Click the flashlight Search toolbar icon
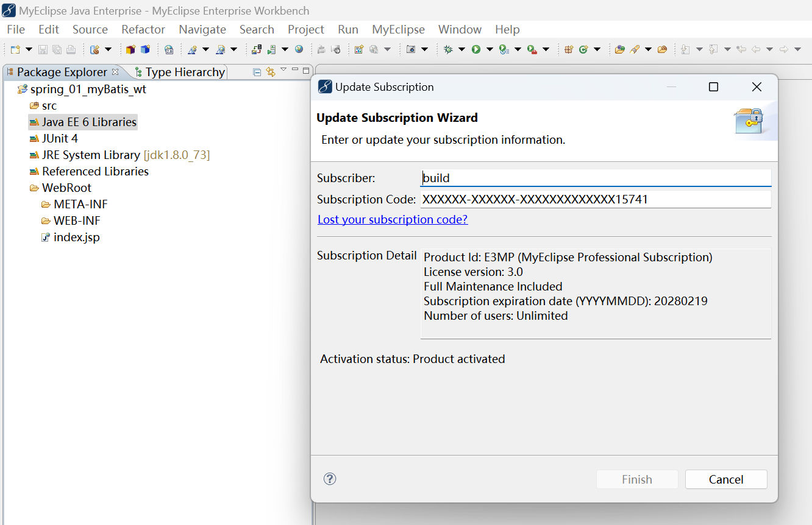Viewport: 812px width, 525px height. coord(635,49)
